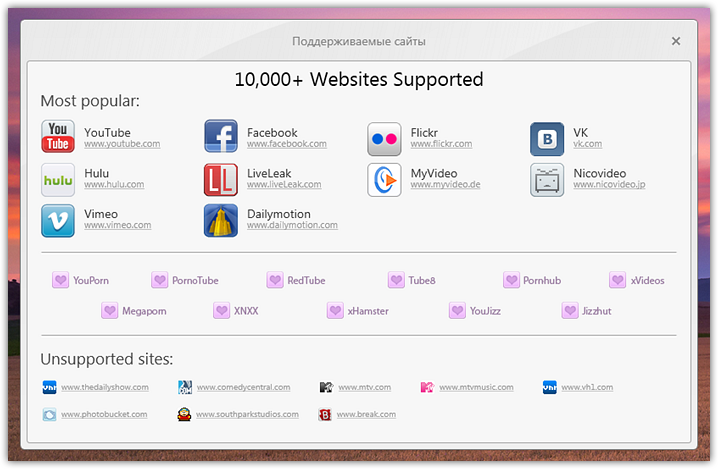718x469 pixels.
Task: Click the VK logo icon
Action: pyautogui.click(x=547, y=139)
